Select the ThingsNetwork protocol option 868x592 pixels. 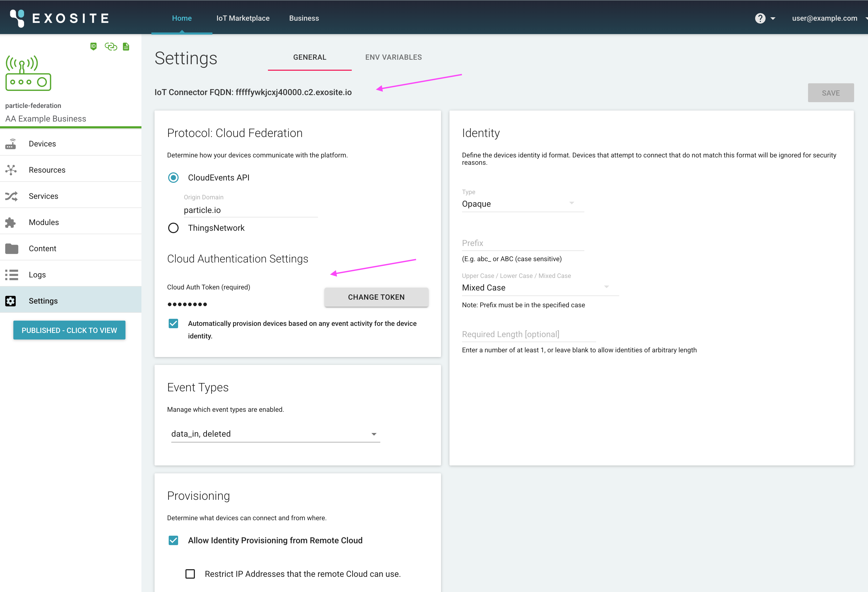click(x=173, y=228)
